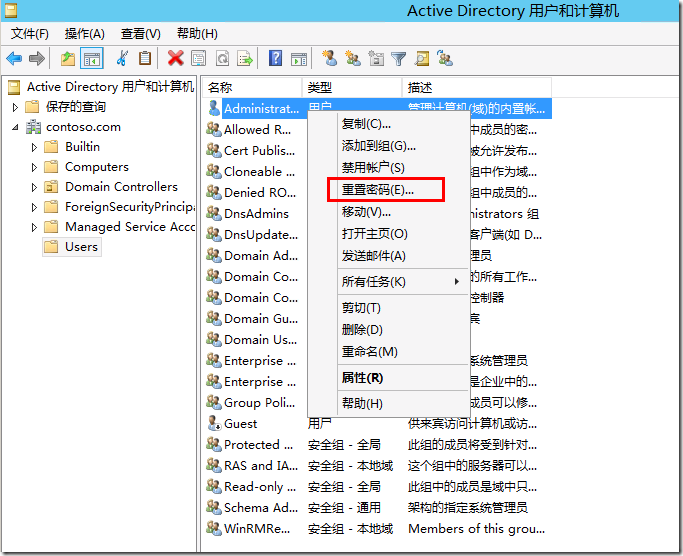Toggle the Show/Hide console tree icon
Screen dimensions: 683x556
[92, 58]
